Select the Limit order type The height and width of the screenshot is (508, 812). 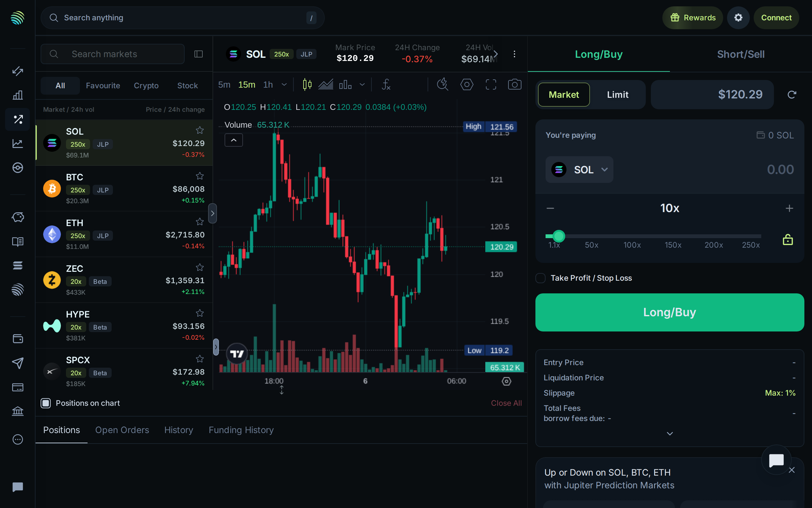(617, 94)
